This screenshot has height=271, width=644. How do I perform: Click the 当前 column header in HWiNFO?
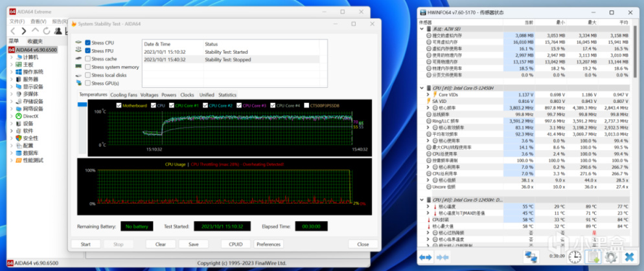tap(529, 23)
